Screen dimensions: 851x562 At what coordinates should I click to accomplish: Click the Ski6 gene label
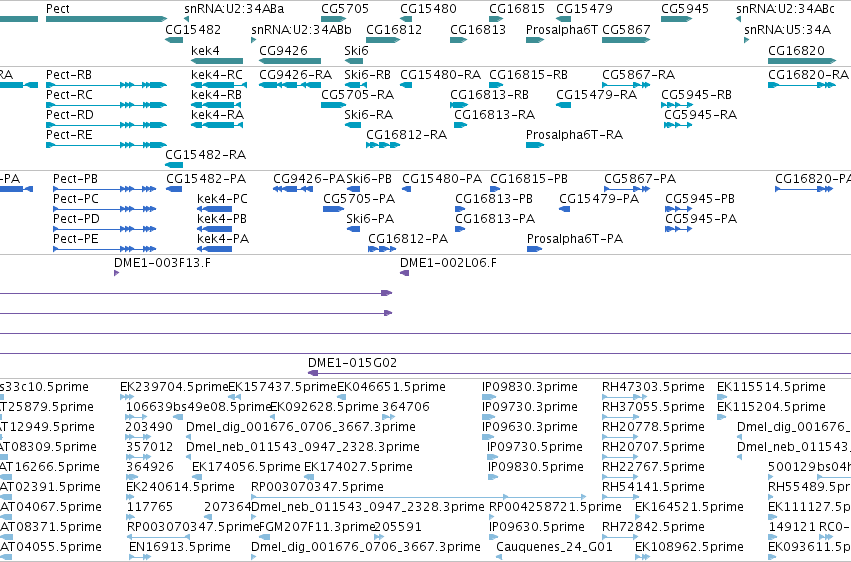[x=356, y=50]
